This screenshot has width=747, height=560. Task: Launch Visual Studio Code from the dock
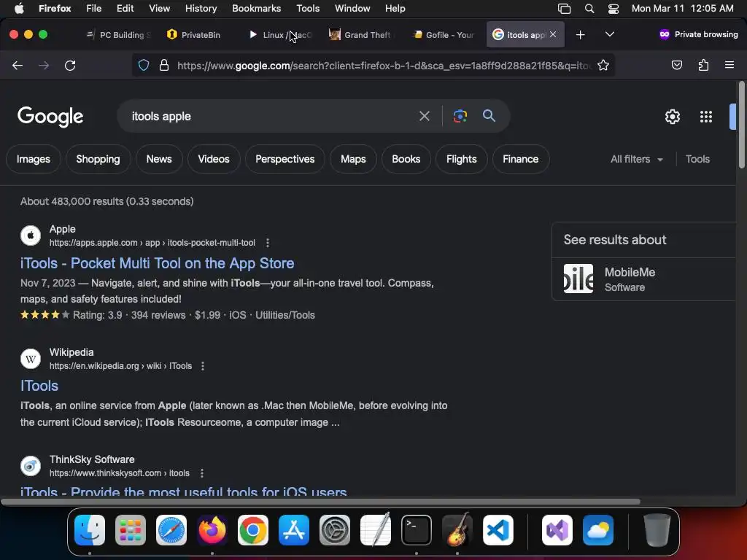click(498, 530)
